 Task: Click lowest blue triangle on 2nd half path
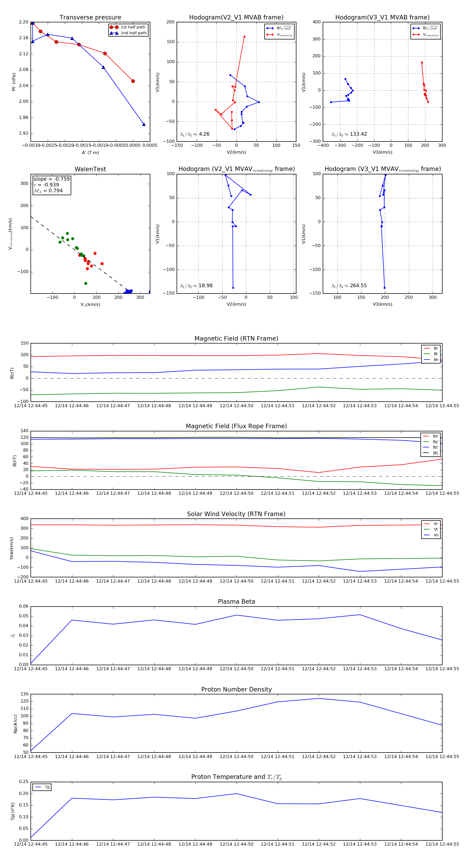[x=144, y=124]
